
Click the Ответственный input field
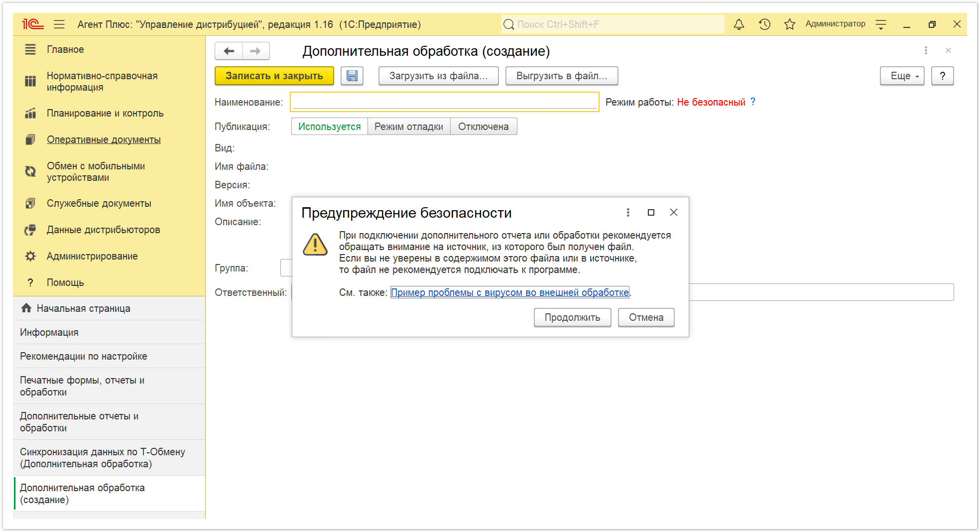[x=822, y=292]
